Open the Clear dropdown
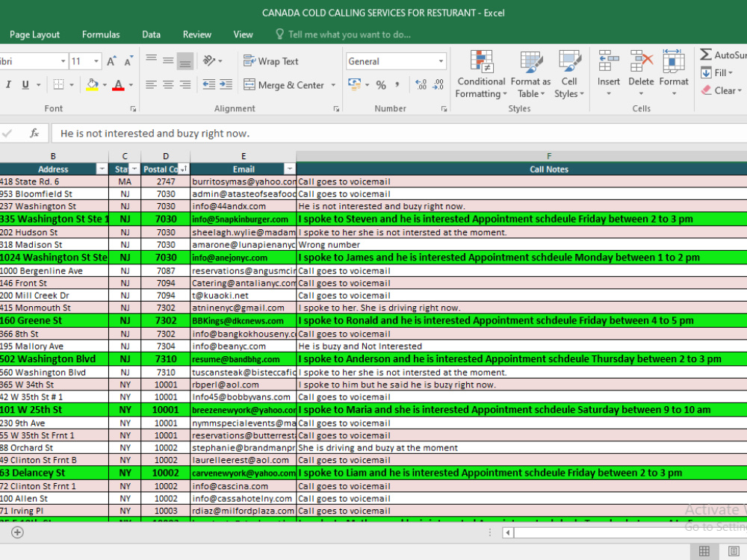The width and height of the screenshot is (747, 560). coord(722,90)
